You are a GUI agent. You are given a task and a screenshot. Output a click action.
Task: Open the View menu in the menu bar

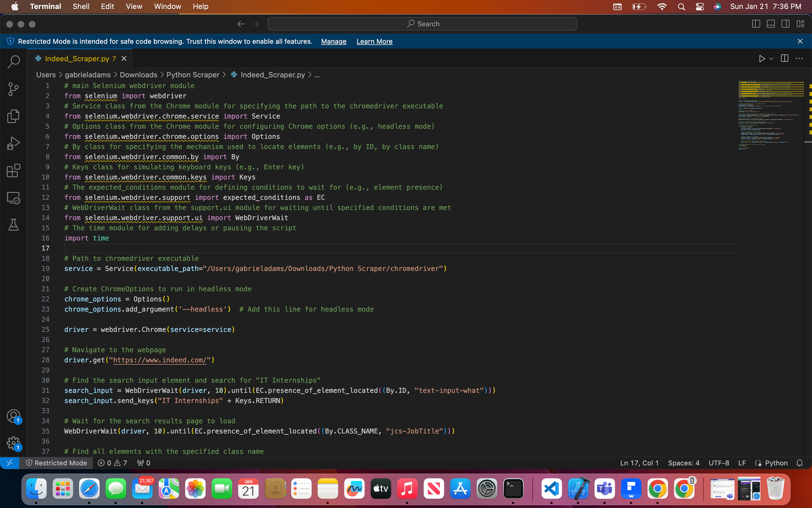[134, 6]
